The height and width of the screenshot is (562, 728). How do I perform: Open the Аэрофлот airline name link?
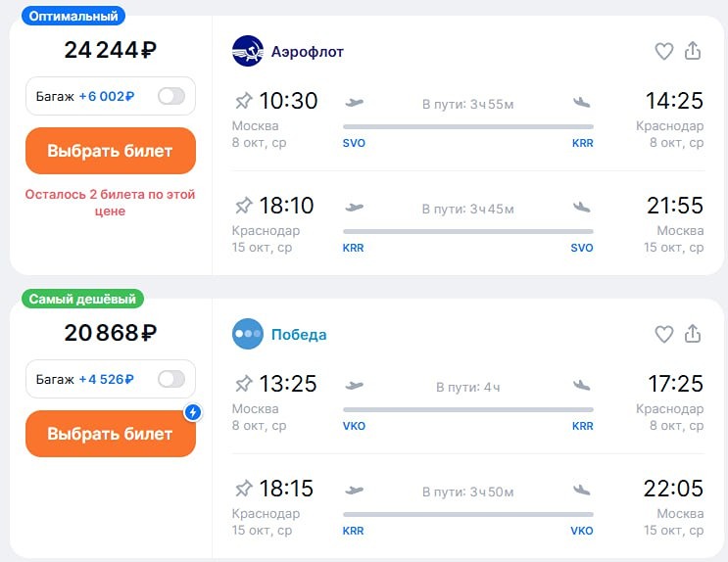(308, 51)
